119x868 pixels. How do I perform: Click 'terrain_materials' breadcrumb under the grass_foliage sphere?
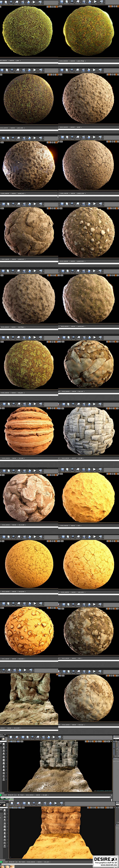point(63,61)
